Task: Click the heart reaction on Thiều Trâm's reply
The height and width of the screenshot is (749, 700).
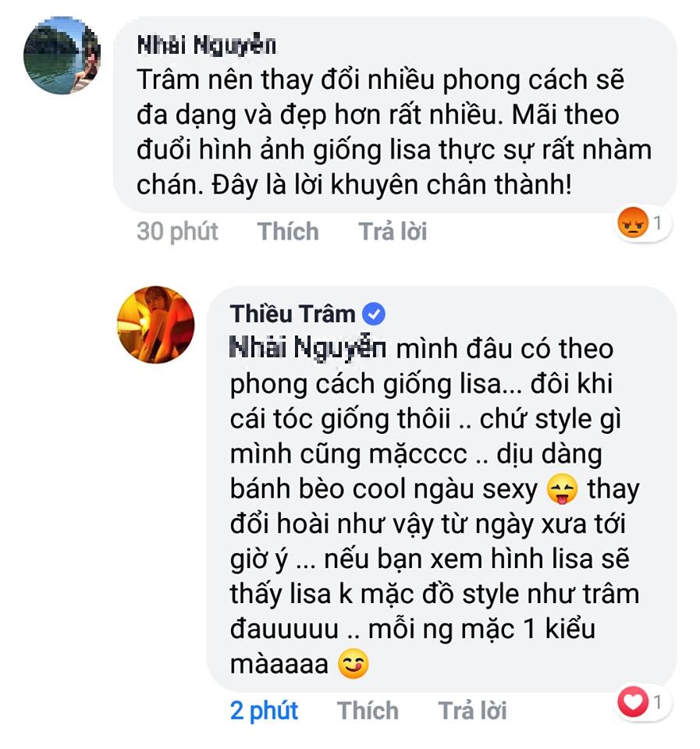Action: (x=634, y=703)
